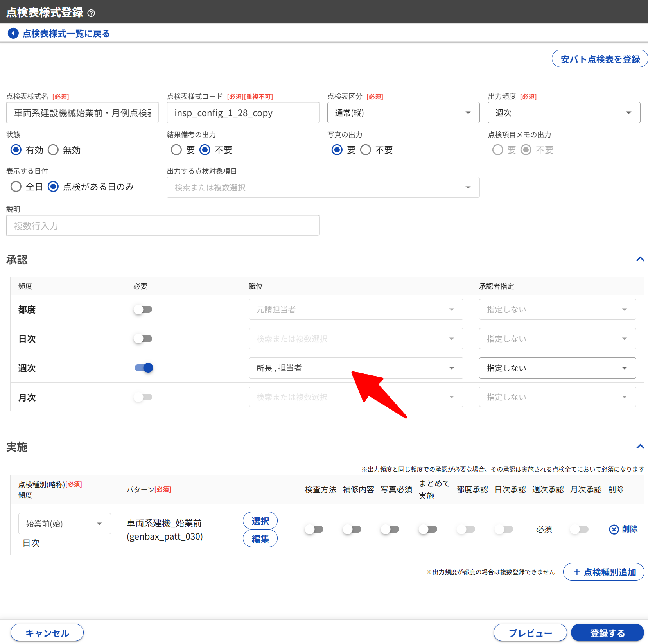This screenshot has width=648, height=644.
Task: Click キャンセル button
Action: (x=47, y=633)
